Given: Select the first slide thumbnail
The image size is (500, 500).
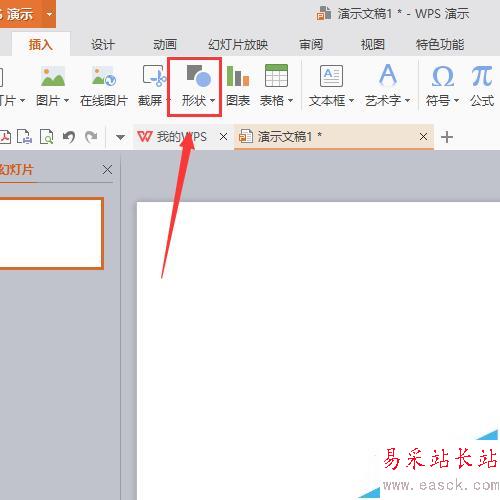Looking at the screenshot, I should point(51,233).
